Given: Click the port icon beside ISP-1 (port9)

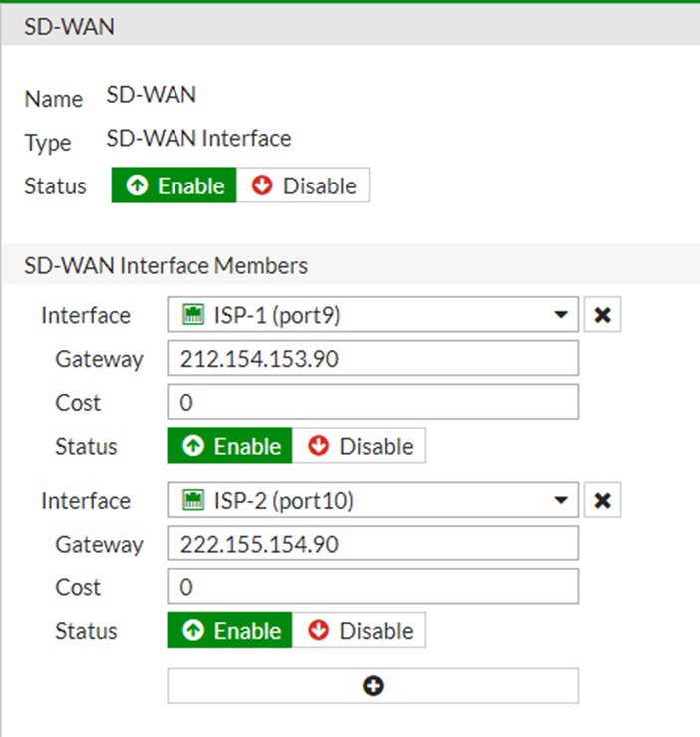Looking at the screenshot, I should pyautogui.click(x=193, y=314).
